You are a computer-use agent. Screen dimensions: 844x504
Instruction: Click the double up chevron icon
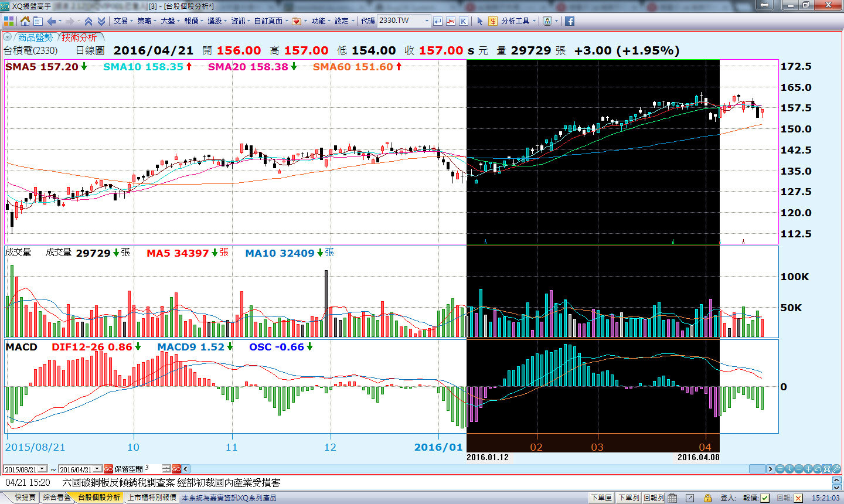tap(89, 21)
